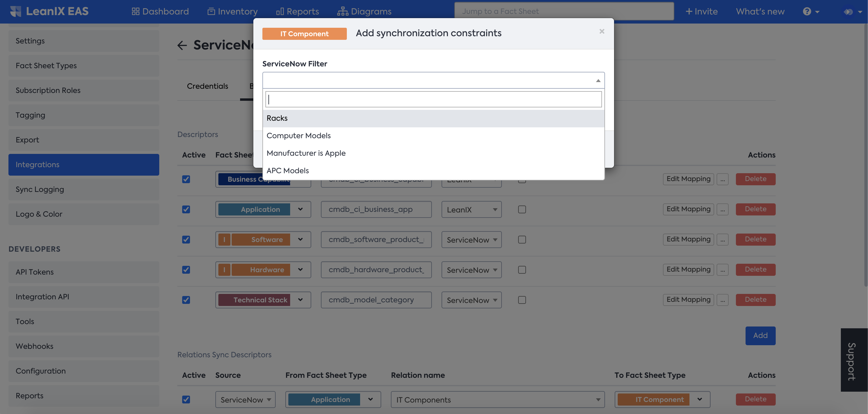868x414 pixels.
Task: Open more options for Technical Stack row
Action: (722, 300)
